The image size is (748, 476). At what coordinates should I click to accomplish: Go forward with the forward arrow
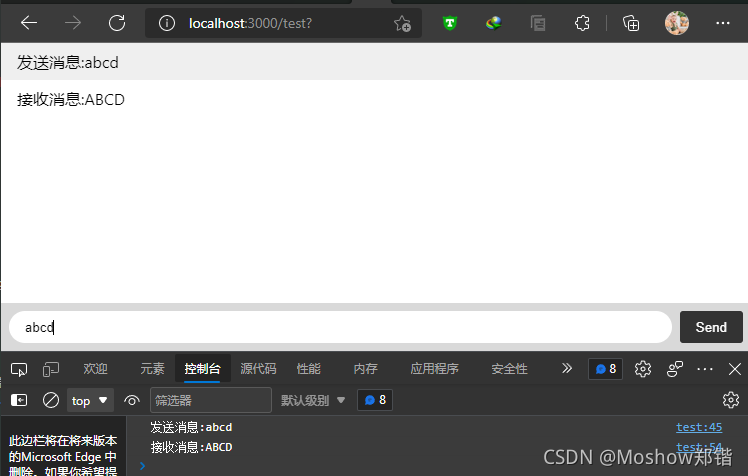73,22
